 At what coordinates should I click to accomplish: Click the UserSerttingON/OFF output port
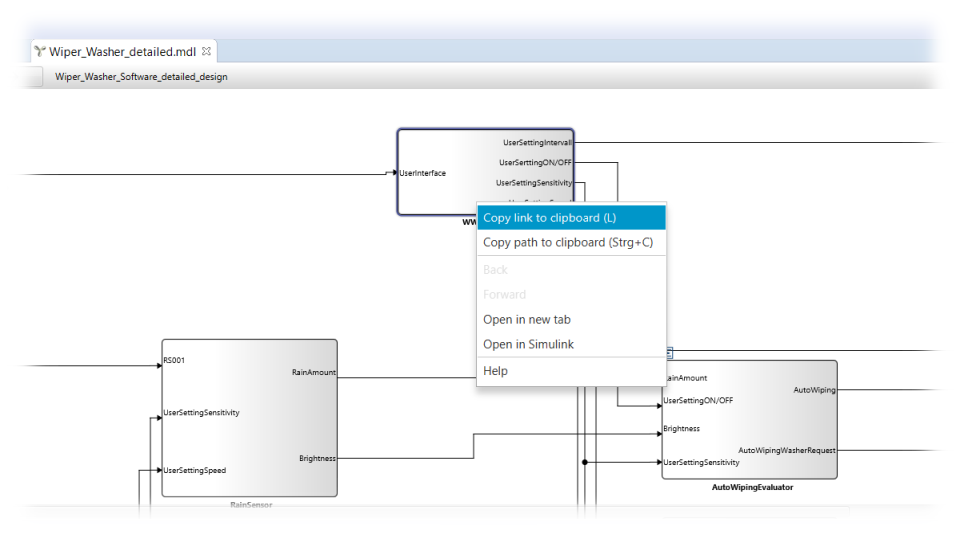(535, 163)
